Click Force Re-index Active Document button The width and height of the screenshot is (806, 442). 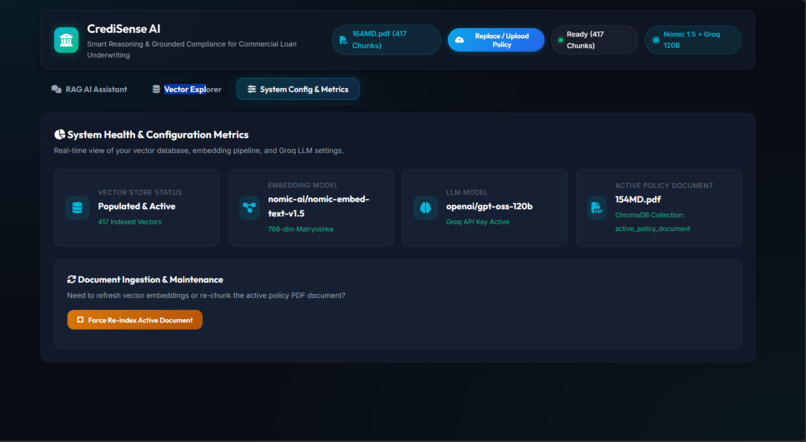pos(135,320)
